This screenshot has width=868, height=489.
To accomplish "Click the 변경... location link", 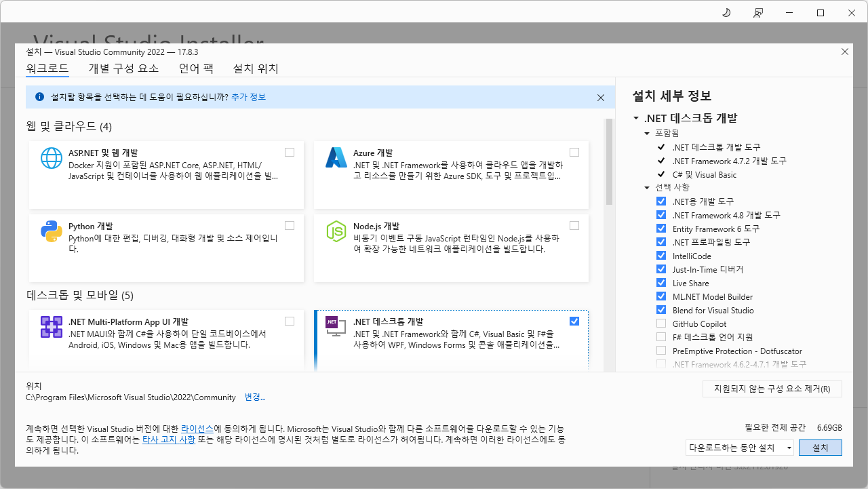I will (255, 397).
